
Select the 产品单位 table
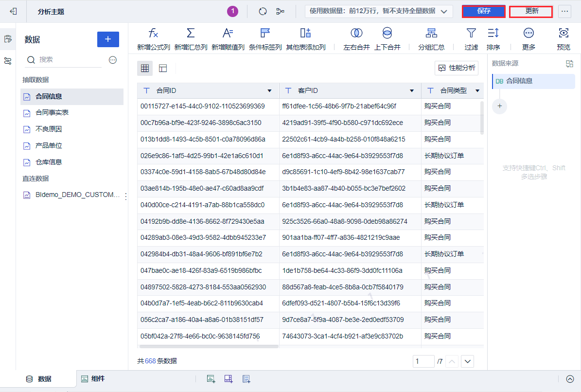coord(72,145)
